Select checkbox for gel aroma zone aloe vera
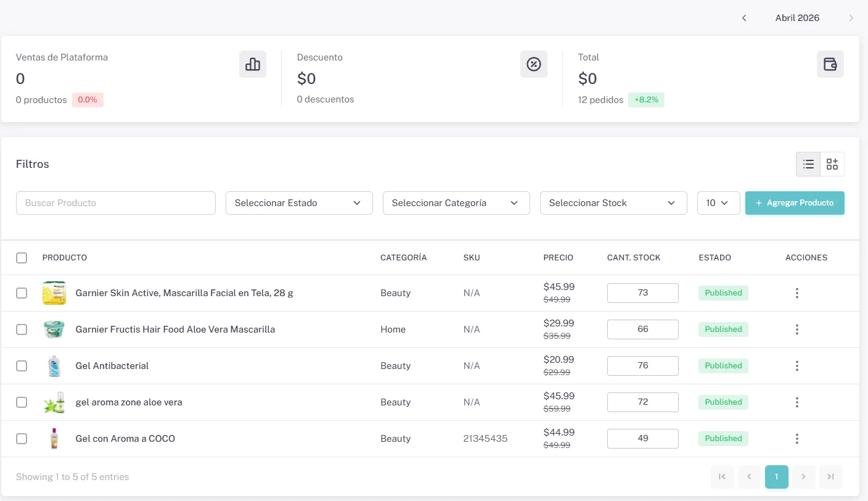This screenshot has width=868, height=501. (x=22, y=402)
